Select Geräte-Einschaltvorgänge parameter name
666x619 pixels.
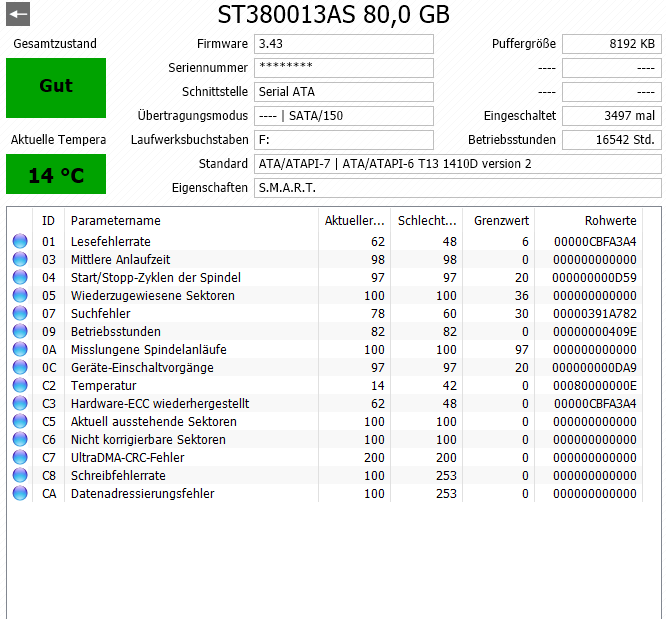[x=142, y=367]
